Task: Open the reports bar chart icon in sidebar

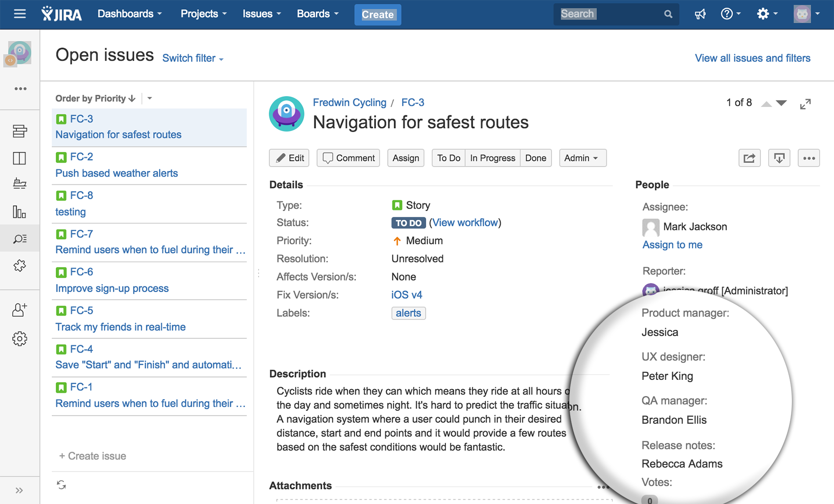Action: [x=20, y=211]
